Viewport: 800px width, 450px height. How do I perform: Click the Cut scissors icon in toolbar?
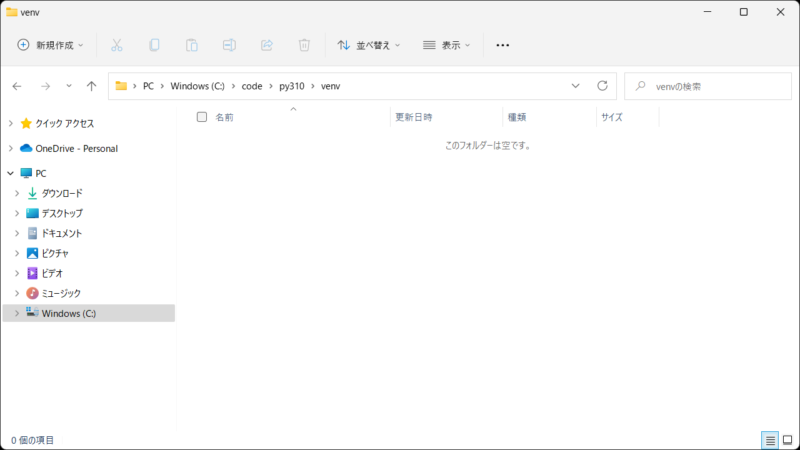(x=116, y=45)
